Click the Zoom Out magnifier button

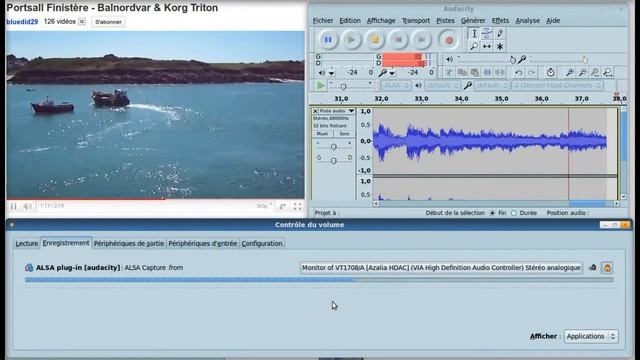[583, 73]
